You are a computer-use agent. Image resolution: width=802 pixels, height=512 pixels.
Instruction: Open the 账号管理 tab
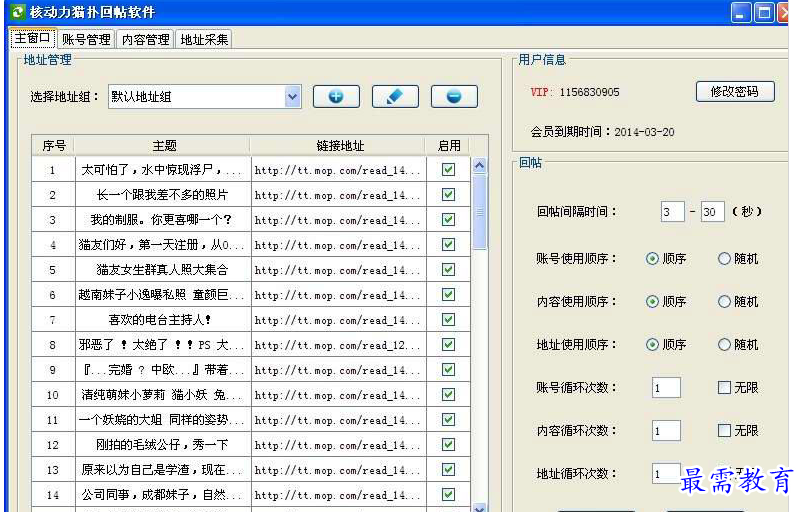point(86,39)
